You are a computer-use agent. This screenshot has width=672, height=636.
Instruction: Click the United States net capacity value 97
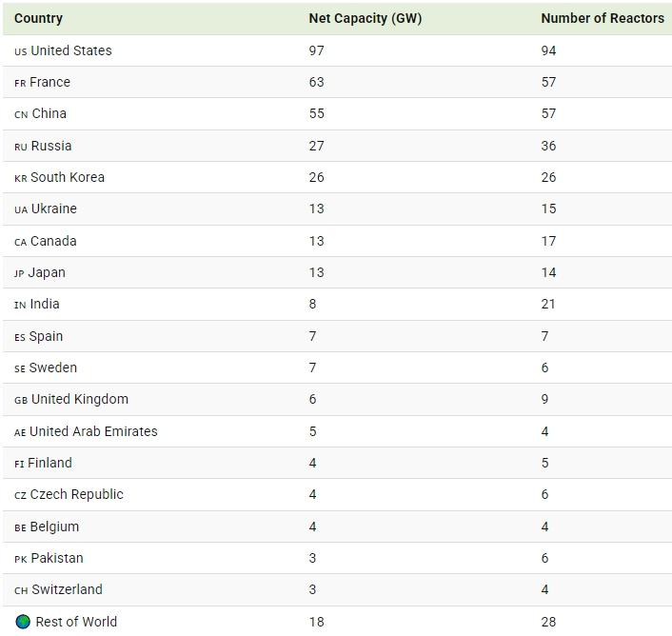pyautogui.click(x=317, y=50)
